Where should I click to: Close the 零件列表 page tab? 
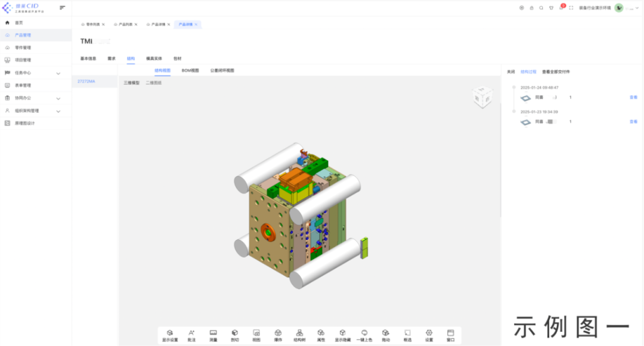tap(104, 24)
